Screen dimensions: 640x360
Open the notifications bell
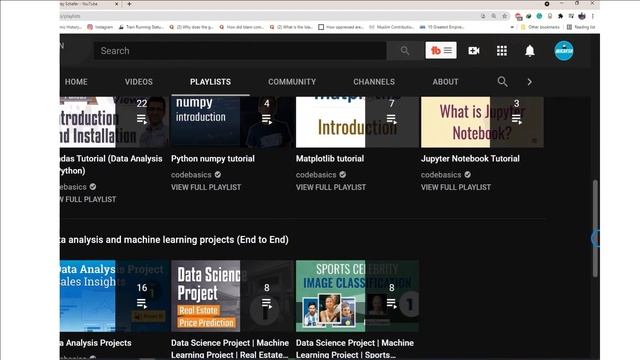click(x=529, y=51)
